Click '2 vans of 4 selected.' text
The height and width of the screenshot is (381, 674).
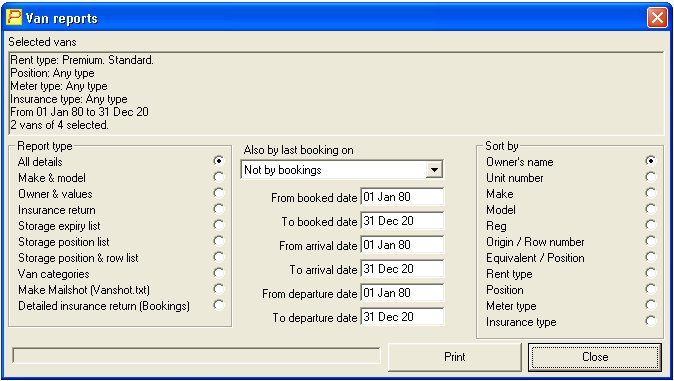pyautogui.click(x=59, y=125)
